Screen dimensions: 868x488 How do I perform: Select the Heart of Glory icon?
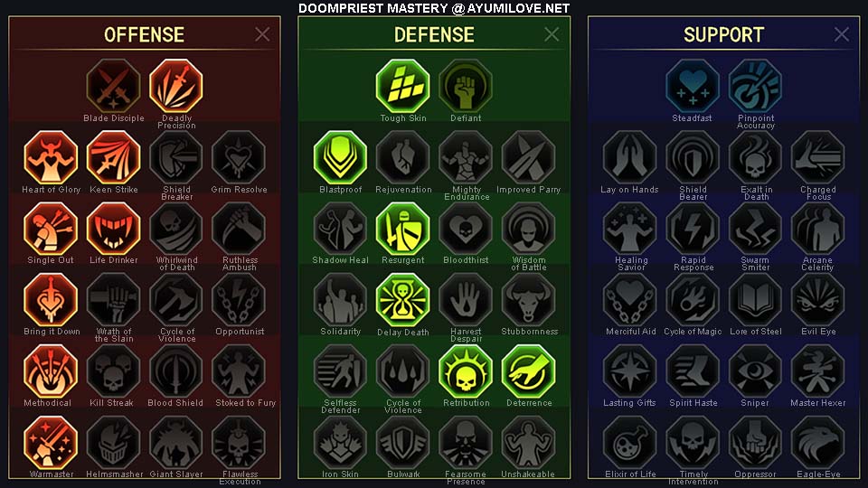[x=51, y=157]
